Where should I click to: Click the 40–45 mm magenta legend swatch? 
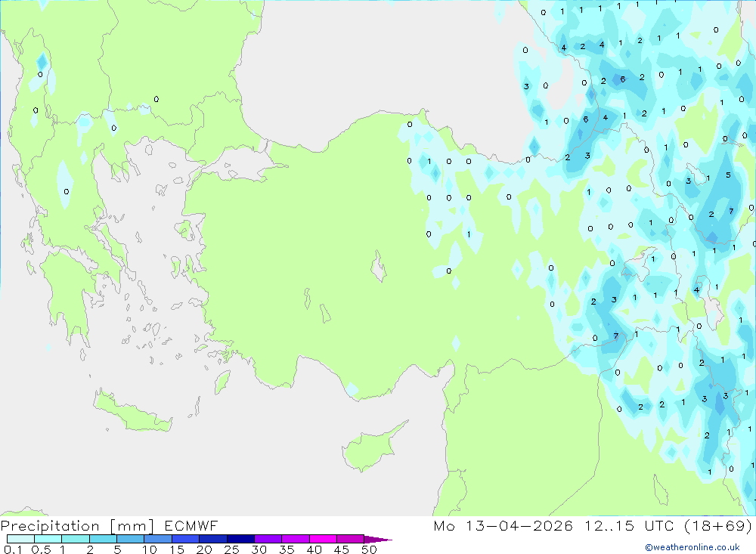coord(323,539)
